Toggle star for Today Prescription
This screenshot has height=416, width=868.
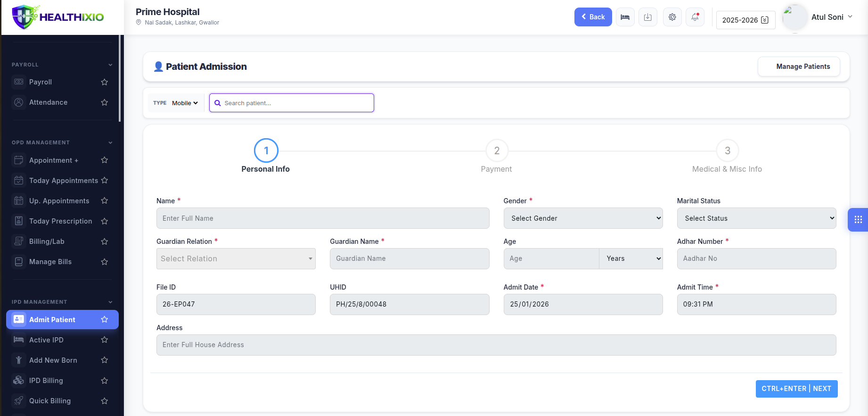pyautogui.click(x=105, y=221)
